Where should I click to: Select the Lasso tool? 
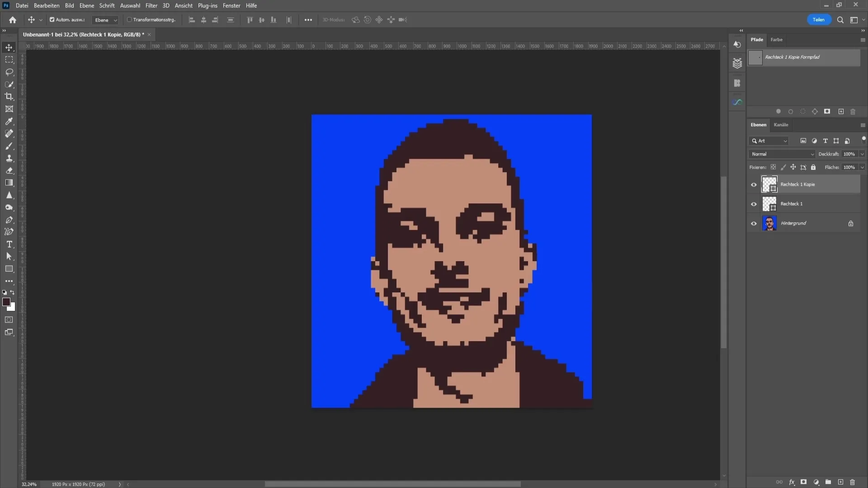9,72
